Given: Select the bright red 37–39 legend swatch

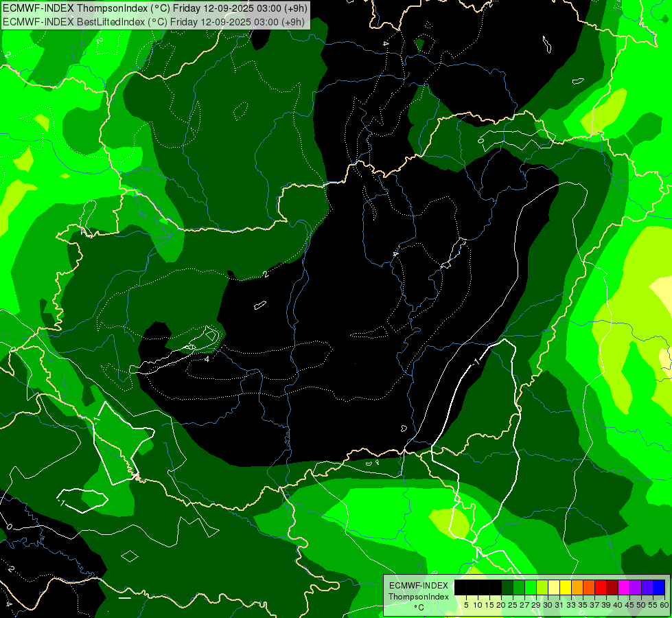Looking at the screenshot, I should [x=601, y=587].
